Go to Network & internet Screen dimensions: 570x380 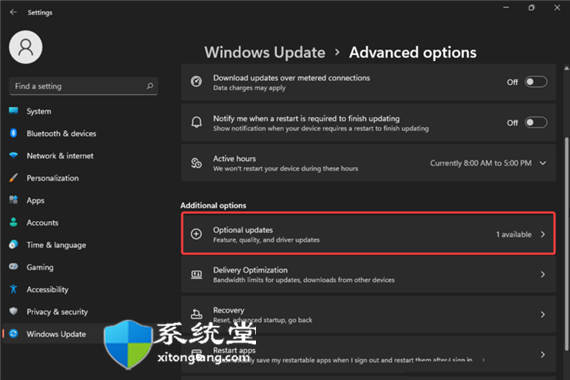click(60, 156)
